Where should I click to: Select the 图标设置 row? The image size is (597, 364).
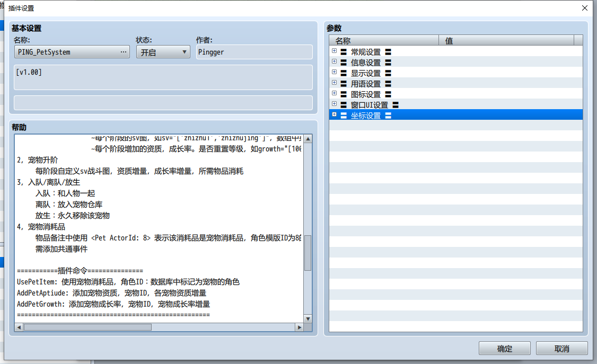456,94
